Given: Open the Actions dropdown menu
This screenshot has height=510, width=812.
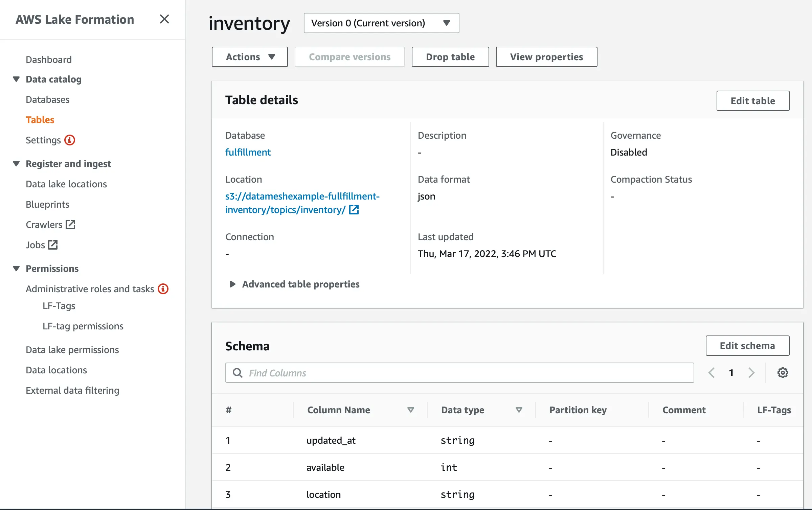Looking at the screenshot, I should [250, 57].
